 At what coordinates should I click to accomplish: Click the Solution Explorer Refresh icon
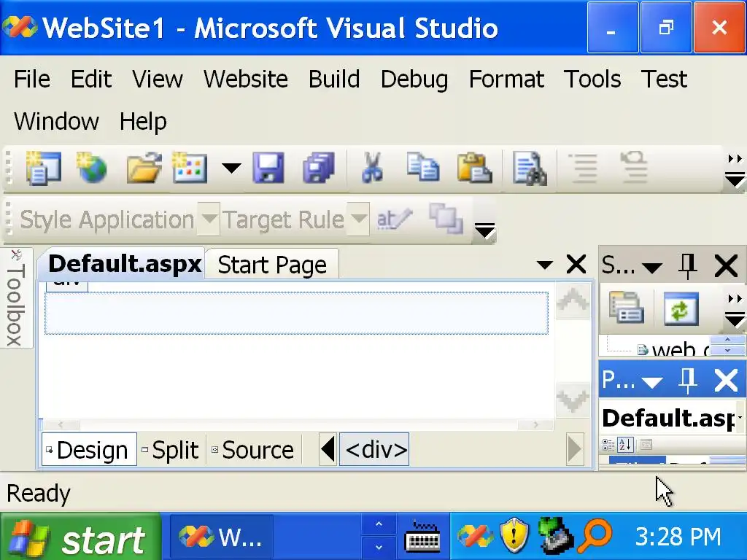coord(681,308)
